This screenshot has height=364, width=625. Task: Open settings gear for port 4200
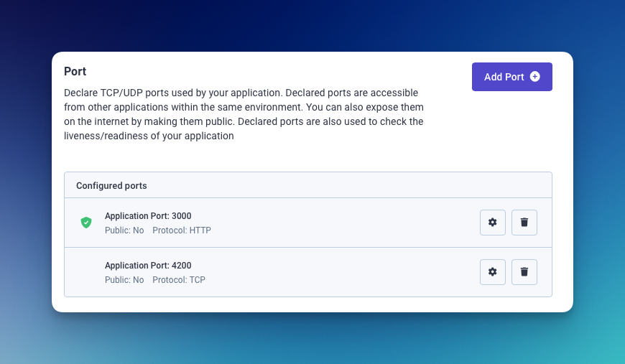pyautogui.click(x=492, y=272)
